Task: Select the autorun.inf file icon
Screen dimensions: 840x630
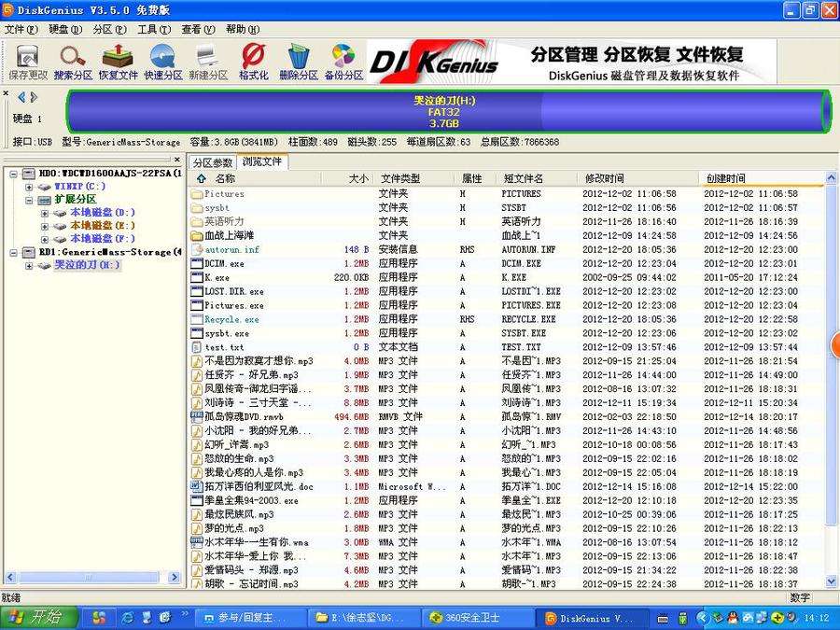Action: coord(197,249)
